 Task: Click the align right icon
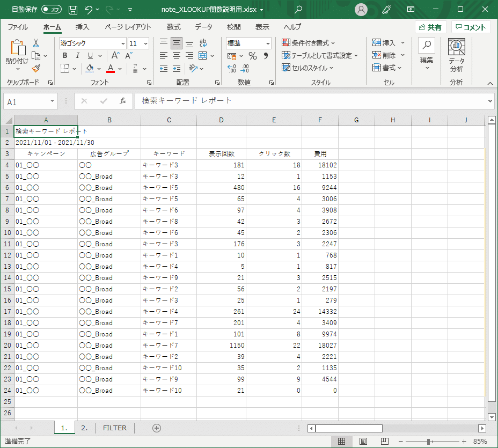click(x=189, y=56)
